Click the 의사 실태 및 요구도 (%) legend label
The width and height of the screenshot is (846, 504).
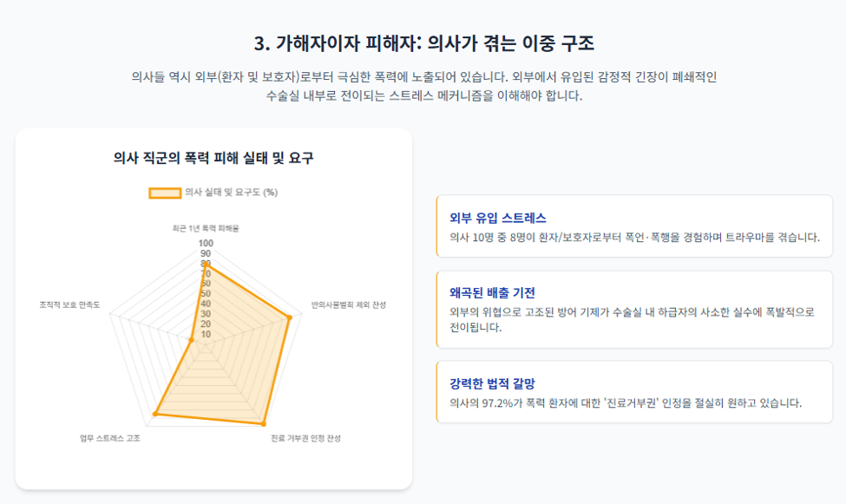pyautogui.click(x=231, y=192)
